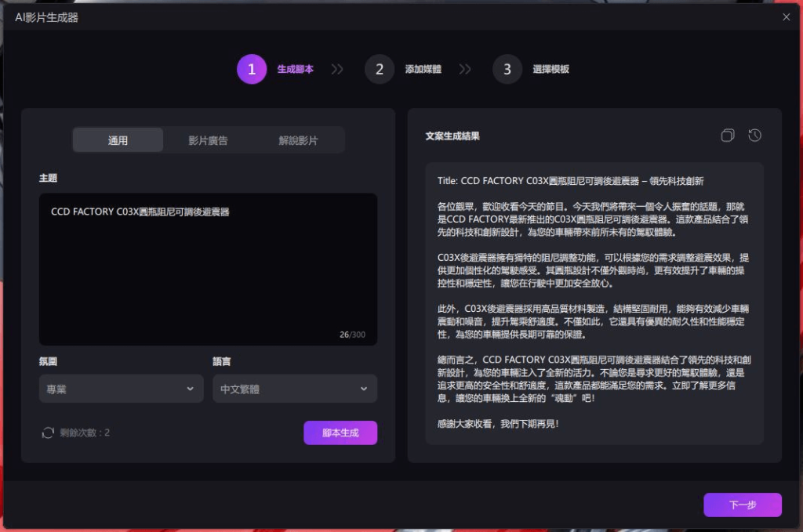Open the 氛圍 dropdown showing 專業

[x=122, y=389]
